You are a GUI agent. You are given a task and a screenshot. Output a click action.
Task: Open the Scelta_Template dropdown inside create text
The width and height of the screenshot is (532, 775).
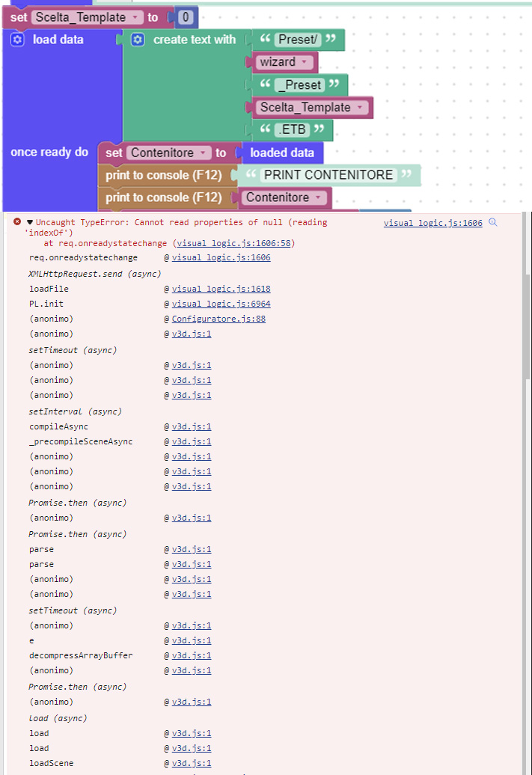click(360, 107)
